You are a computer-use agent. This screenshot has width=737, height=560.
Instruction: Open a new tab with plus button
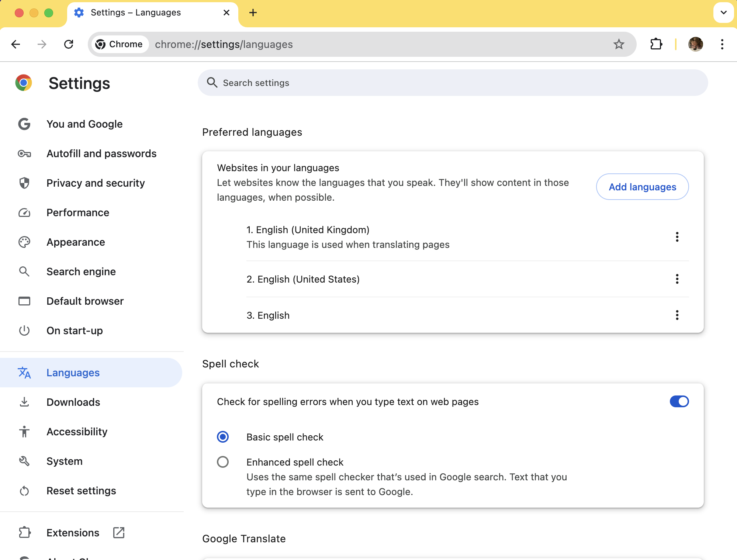click(x=253, y=13)
